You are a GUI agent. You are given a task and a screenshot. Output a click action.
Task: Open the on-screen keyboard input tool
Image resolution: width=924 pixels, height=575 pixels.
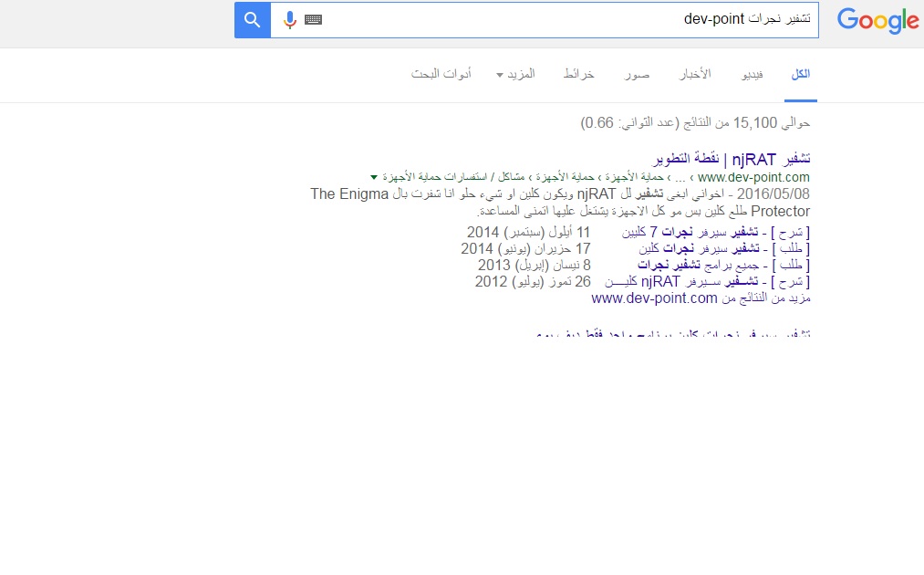point(314,20)
